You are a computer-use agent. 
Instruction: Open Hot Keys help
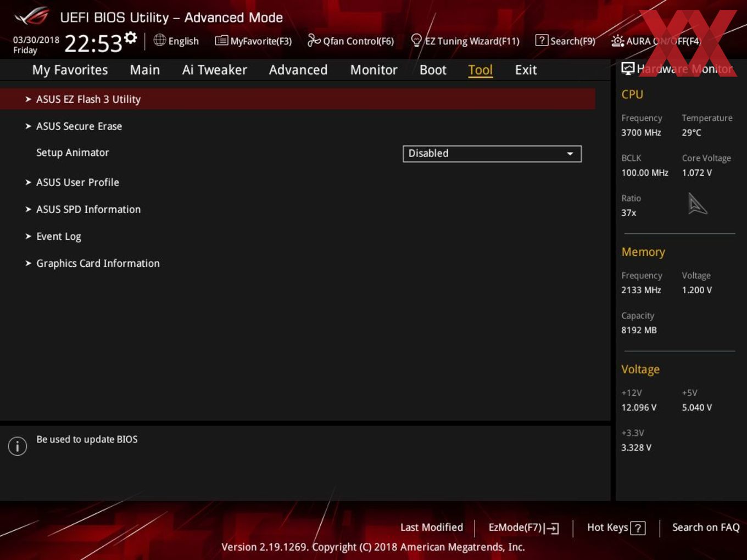pyautogui.click(x=607, y=528)
